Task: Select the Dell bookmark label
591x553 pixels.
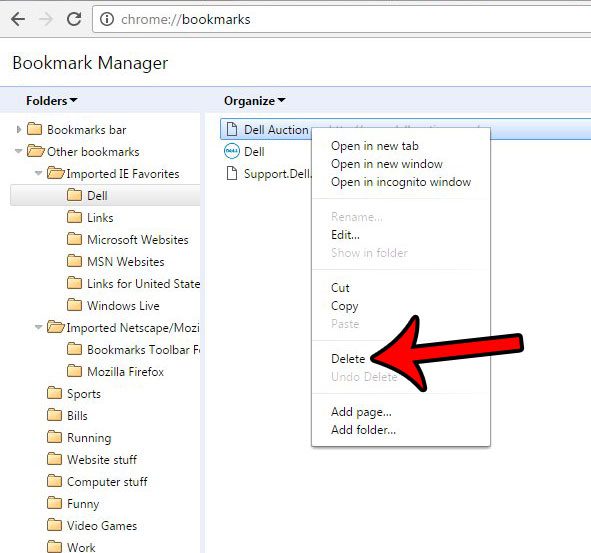Action: pyautogui.click(x=254, y=152)
